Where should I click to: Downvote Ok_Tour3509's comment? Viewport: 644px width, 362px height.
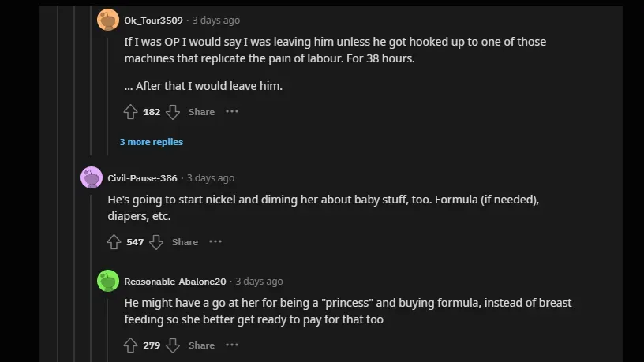point(173,112)
